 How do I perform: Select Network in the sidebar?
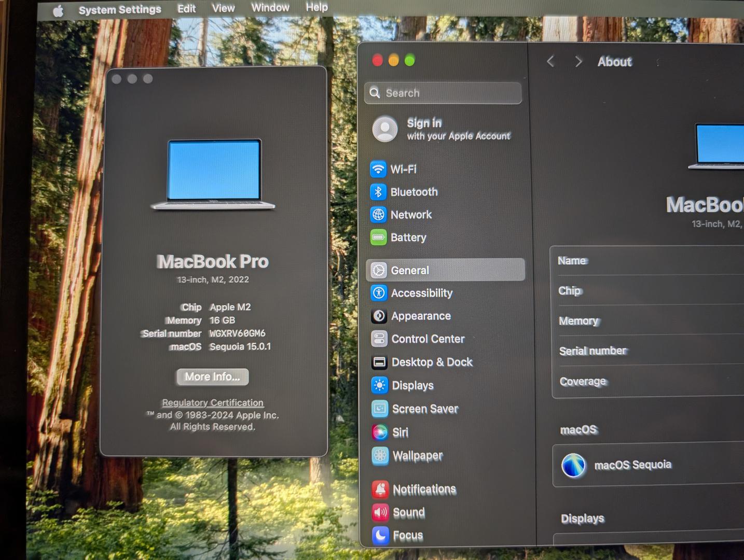(445, 215)
